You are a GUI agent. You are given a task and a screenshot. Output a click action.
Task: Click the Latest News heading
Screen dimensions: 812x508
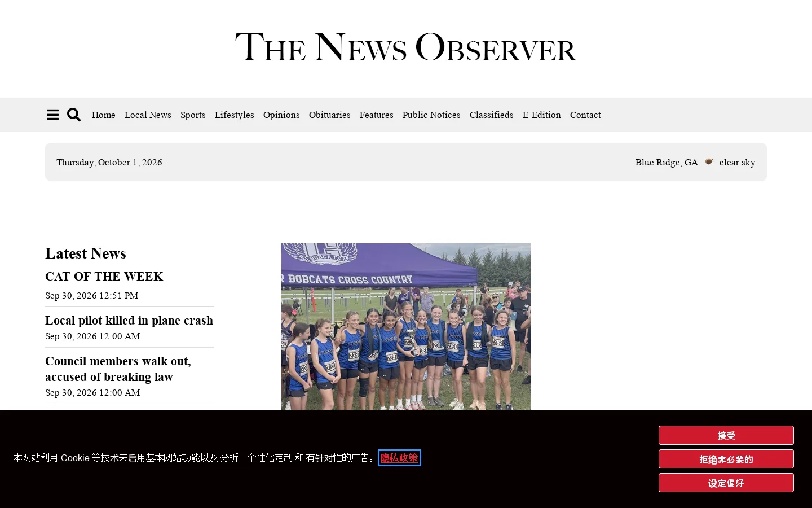coord(86,253)
